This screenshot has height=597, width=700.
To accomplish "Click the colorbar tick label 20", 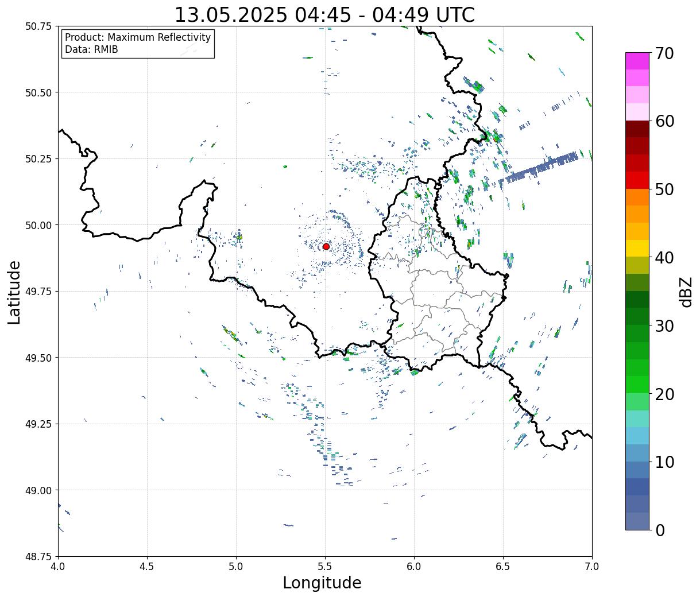I will point(664,394).
